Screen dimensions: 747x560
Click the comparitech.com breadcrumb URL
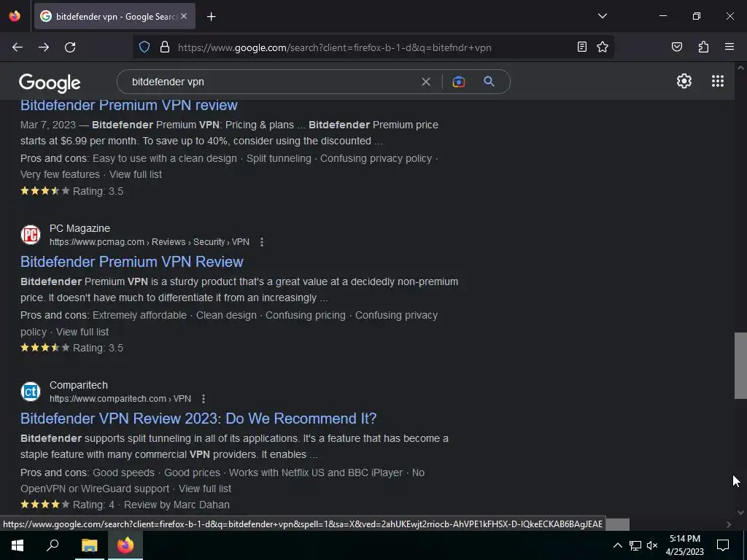(120, 399)
